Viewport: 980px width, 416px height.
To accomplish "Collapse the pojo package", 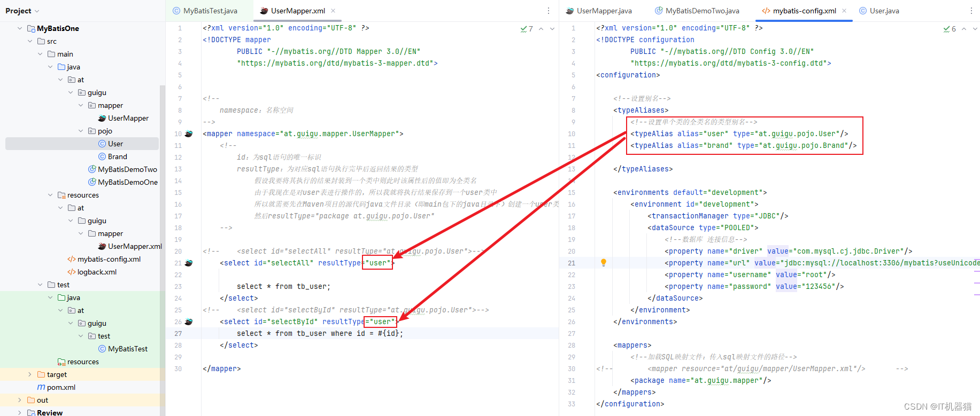I will tap(81, 131).
